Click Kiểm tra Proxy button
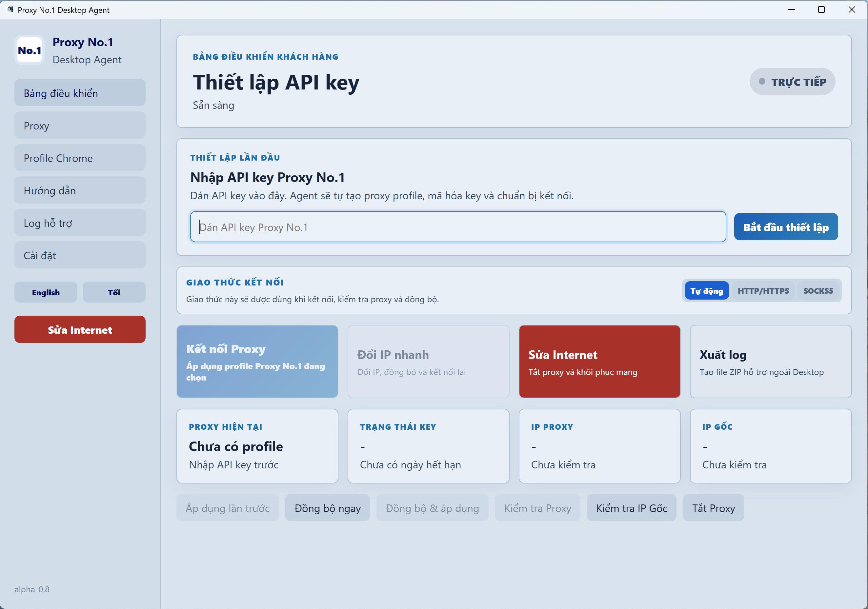Viewport: 868px width, 609px height. click(x=537, y=508)
